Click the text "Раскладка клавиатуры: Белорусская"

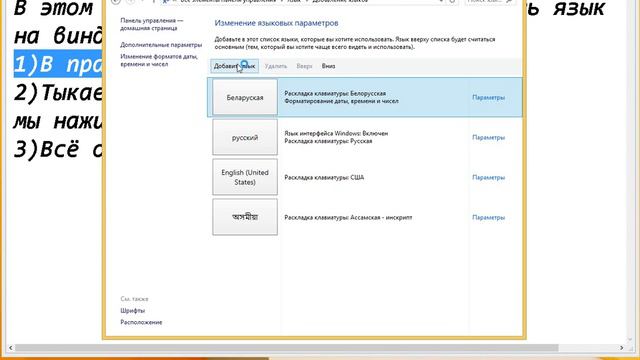coord(335,93)
